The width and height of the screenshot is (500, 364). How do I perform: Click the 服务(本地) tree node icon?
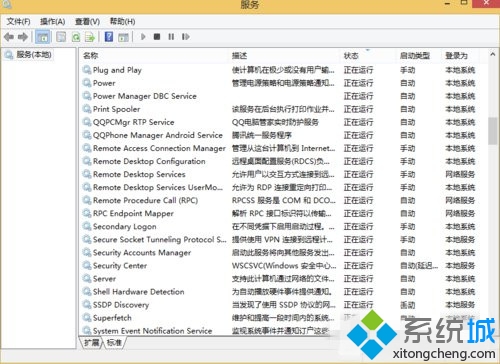pyautogui.click(x=9, y=55)
